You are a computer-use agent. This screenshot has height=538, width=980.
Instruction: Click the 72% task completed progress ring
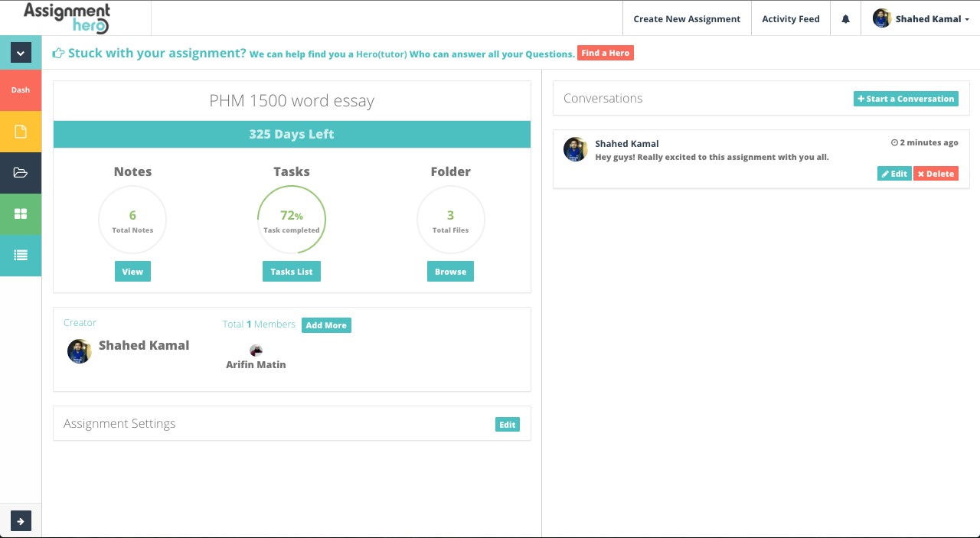coord(292,219)
